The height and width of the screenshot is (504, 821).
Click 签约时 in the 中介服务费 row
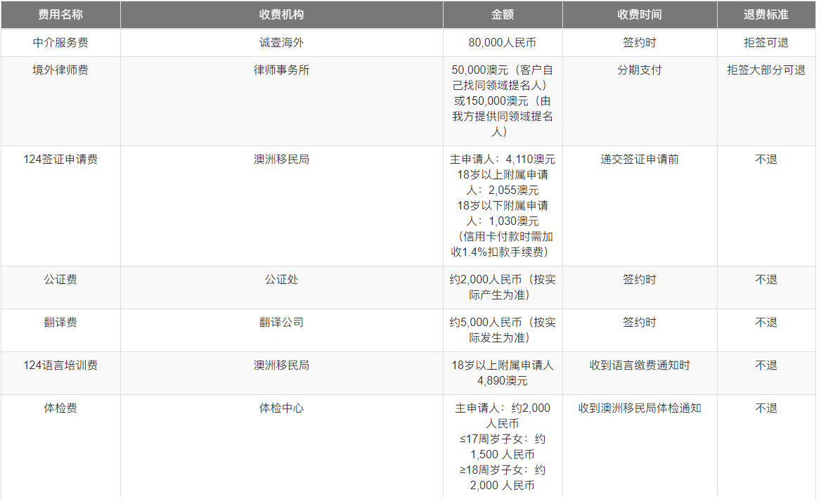[x=640, y=42]
